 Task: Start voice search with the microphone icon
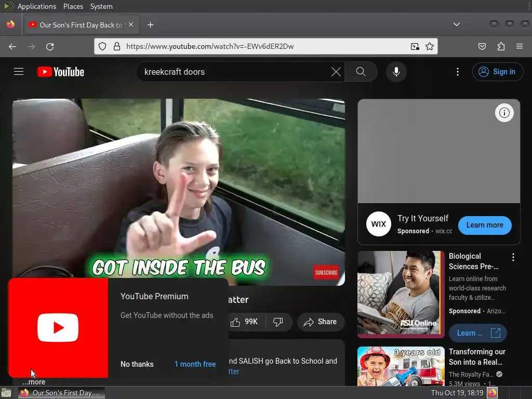click(396, 72)
